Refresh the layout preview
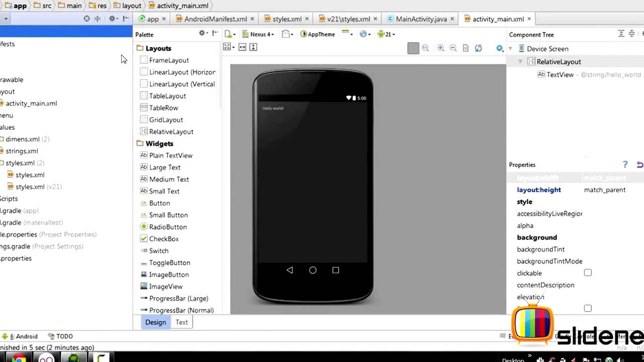The height and width of the screenshot is (362, 644). coord(478,48)
